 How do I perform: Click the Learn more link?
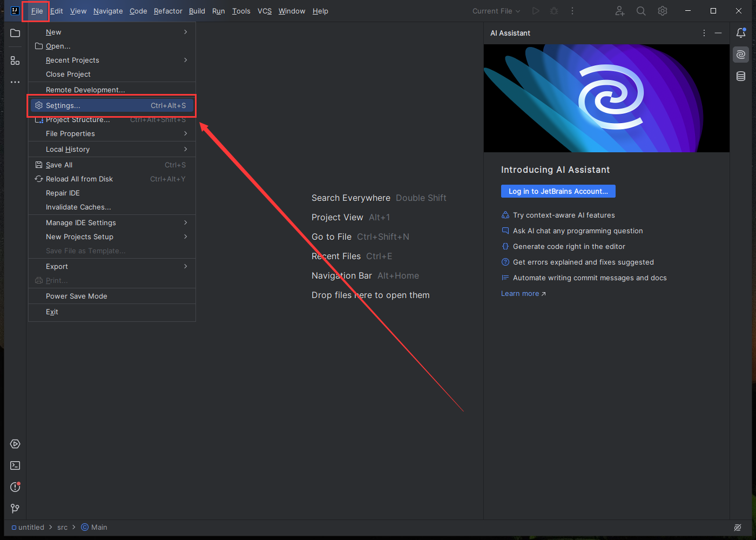click(519, 293)
